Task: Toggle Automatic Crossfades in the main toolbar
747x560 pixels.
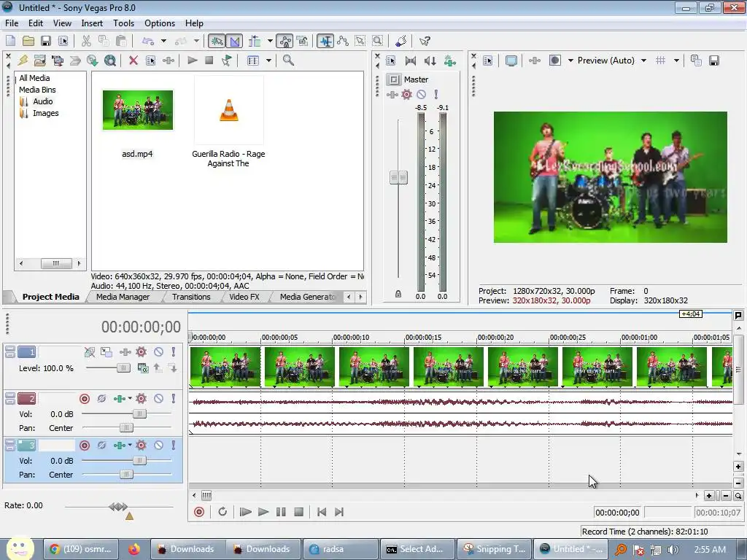Action: click(x=234, y=42)
